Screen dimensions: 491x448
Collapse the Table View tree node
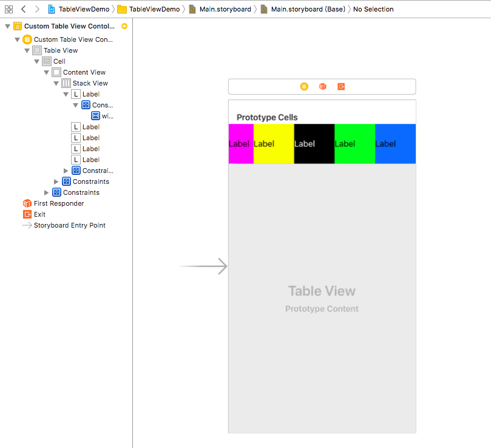(27, 51)
